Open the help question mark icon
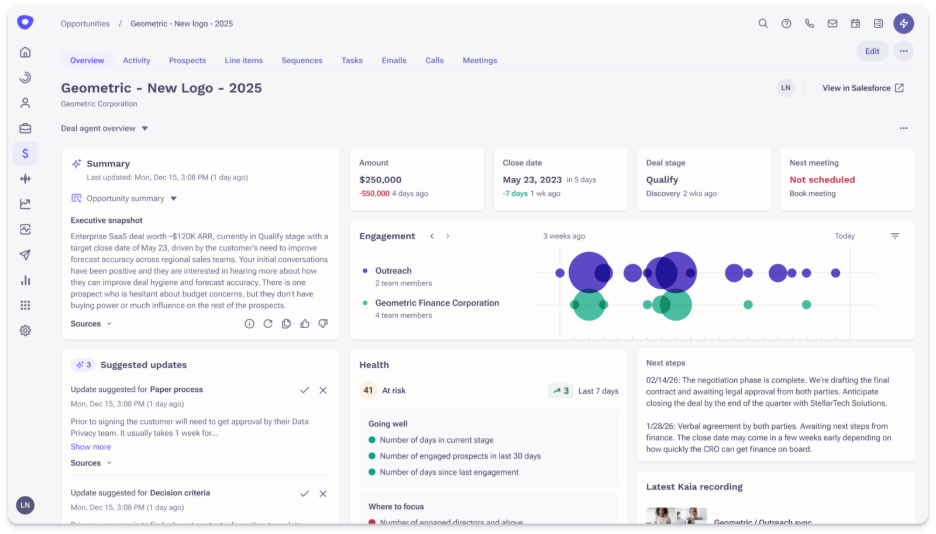The width and height of the screenshot is (936, 534). 786,23
